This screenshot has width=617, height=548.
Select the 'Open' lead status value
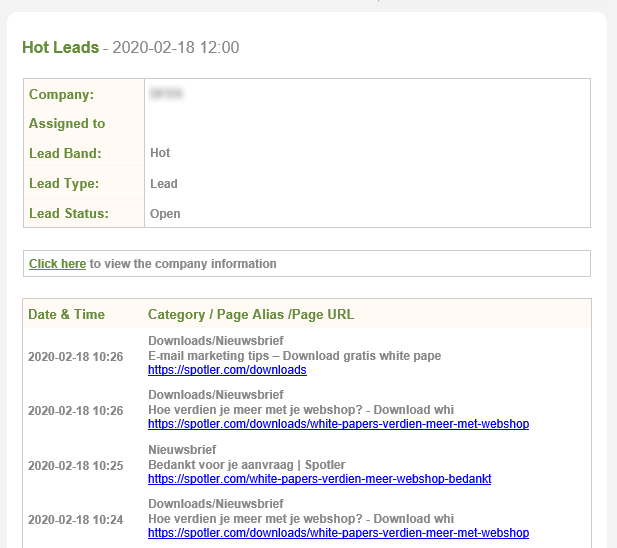165,214
